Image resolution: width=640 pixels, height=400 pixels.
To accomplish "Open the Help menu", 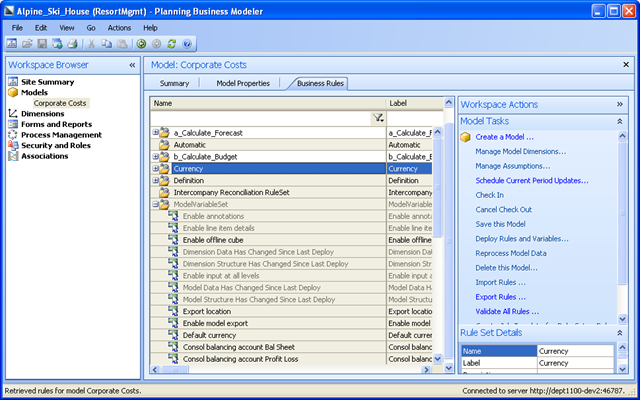I will (150, 28).
